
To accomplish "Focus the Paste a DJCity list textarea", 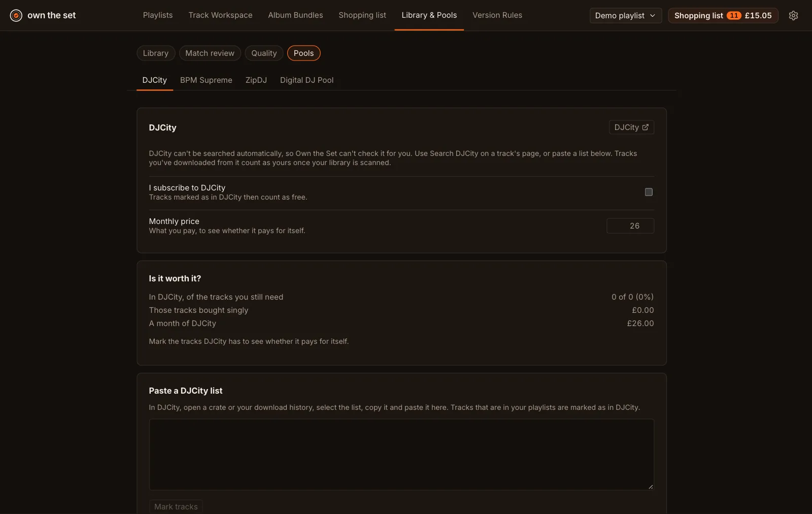I will [401, 455].
